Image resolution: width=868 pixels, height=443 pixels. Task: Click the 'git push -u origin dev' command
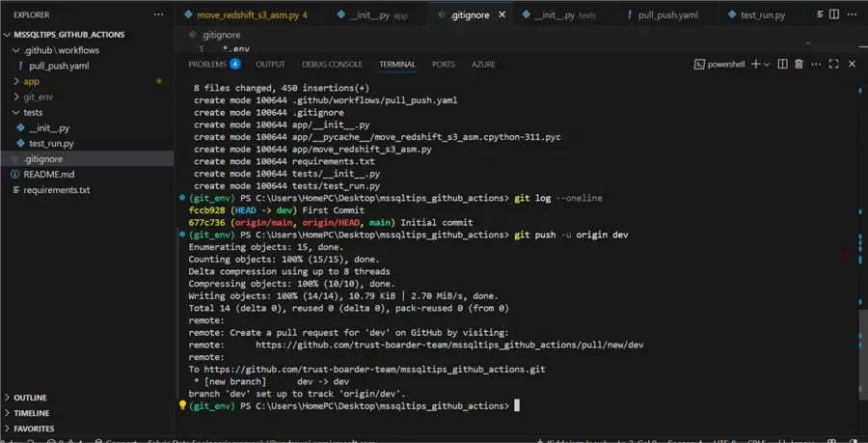click(571, 235)
